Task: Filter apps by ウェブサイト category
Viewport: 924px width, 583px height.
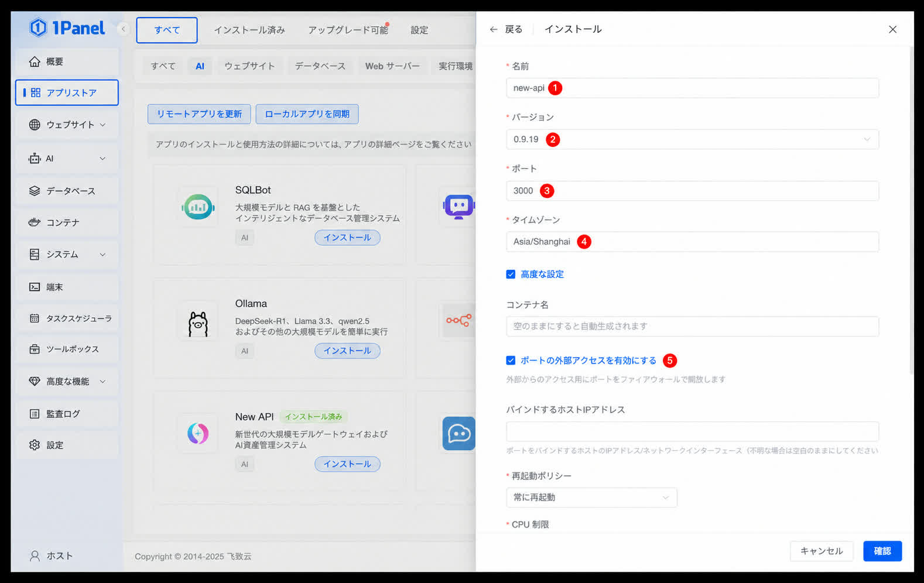Action: pyautogui.click(x=249, y=66)
